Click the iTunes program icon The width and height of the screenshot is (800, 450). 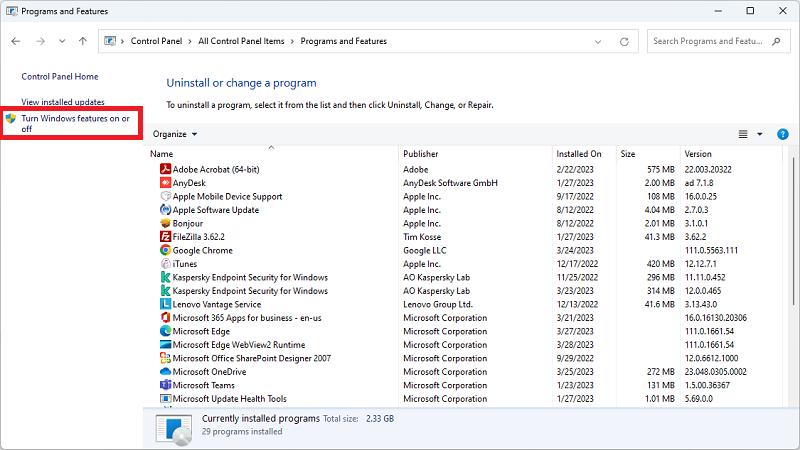pos(165,264)
